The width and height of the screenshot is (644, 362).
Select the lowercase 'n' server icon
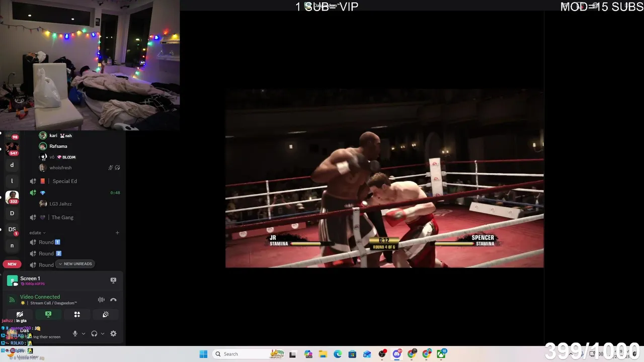click(x=12, y=245)
